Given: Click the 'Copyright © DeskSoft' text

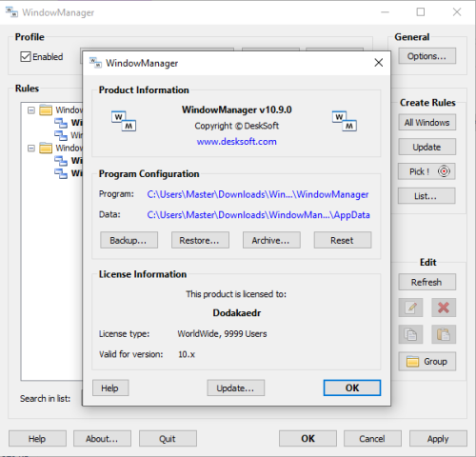Looking at the screenshot, I should pos(237,126).
